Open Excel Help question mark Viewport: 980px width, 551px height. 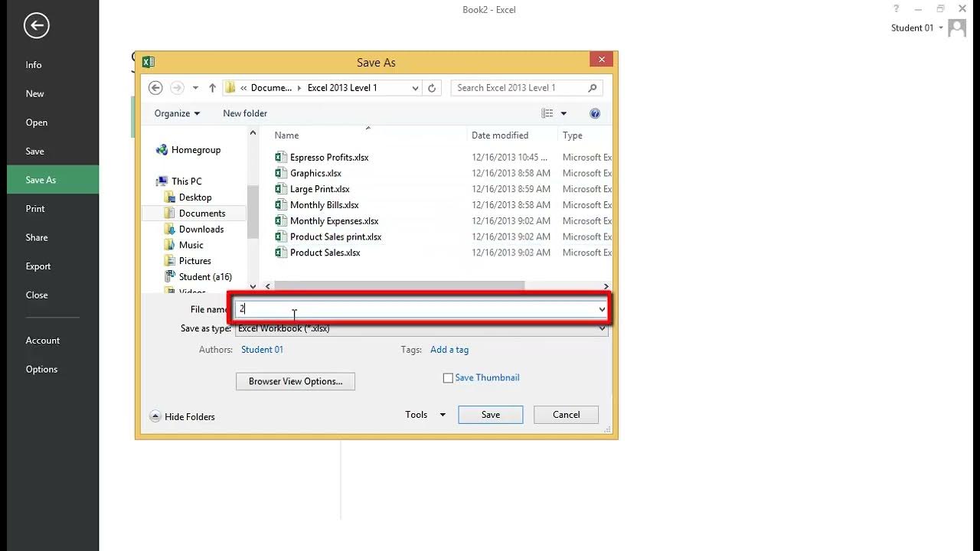tap(896, 9)
